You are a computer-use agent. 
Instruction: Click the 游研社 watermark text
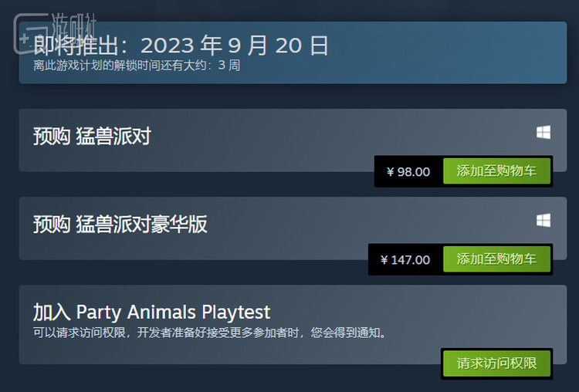[73, 25]
